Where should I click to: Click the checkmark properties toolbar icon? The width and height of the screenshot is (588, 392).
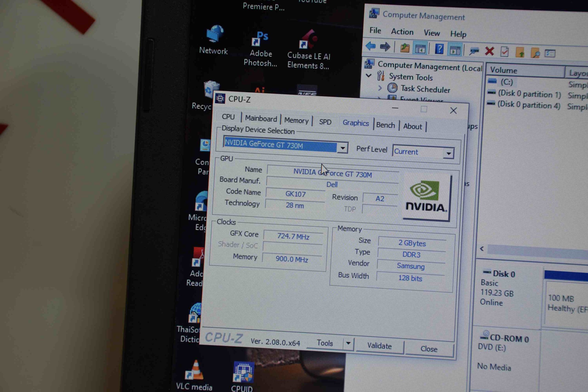504,52
